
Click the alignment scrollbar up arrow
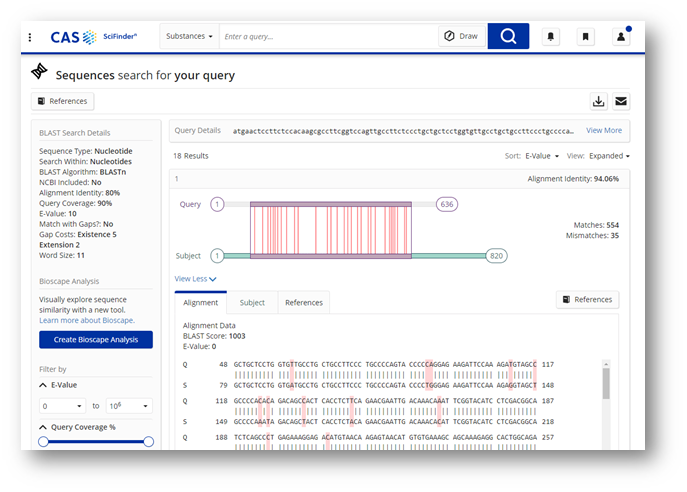click(x=606, y=364)
